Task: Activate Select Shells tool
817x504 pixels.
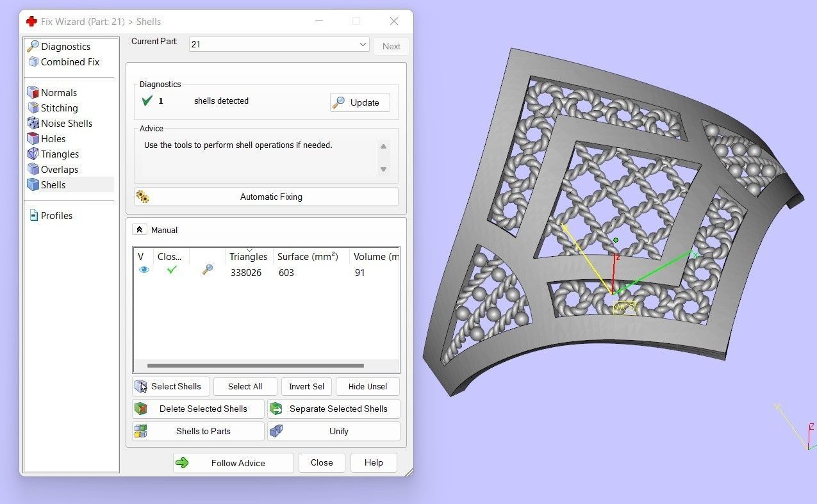Action: pos(170,386)
